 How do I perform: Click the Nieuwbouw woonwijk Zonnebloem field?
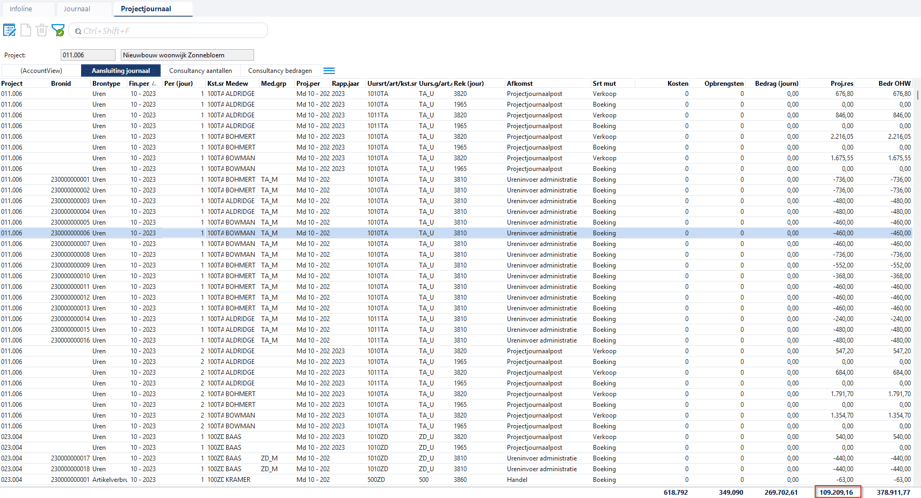(187, 55)
